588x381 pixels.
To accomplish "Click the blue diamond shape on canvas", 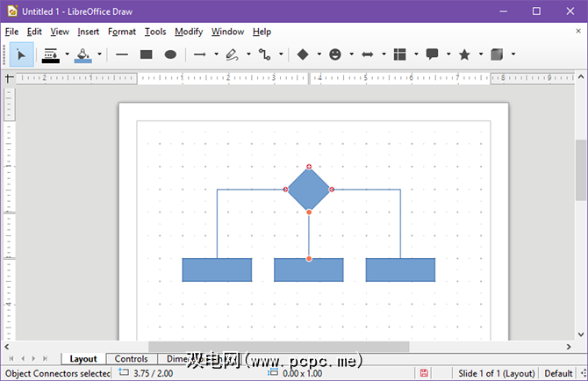I will click(309, 189).
